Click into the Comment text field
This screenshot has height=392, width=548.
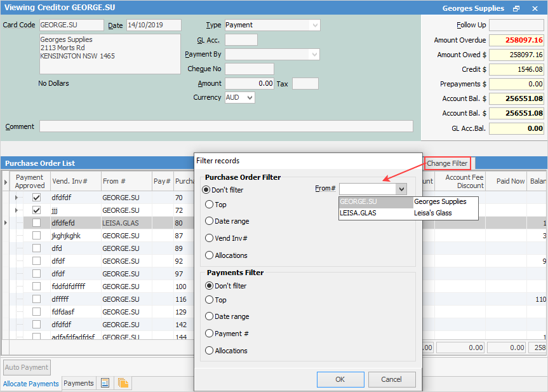click(x=226, y=126)
